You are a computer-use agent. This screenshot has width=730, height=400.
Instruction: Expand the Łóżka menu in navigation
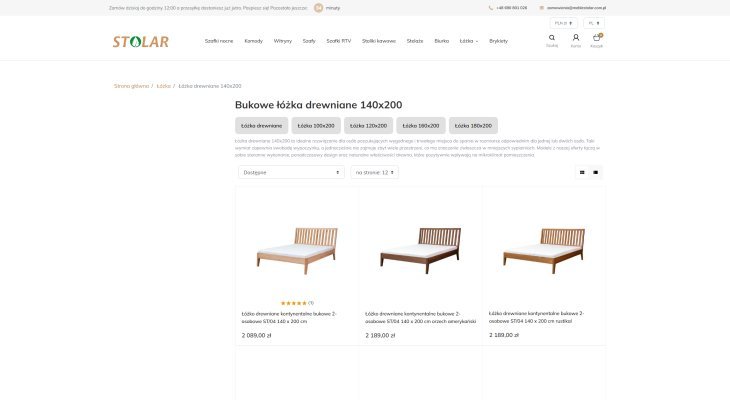tap(468, 41)
